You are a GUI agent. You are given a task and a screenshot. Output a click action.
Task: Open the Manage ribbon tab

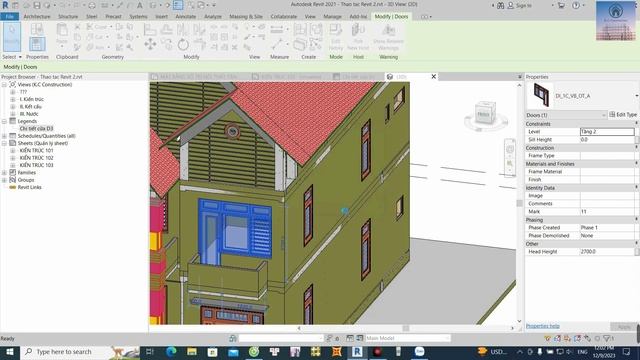coord(332,16)
